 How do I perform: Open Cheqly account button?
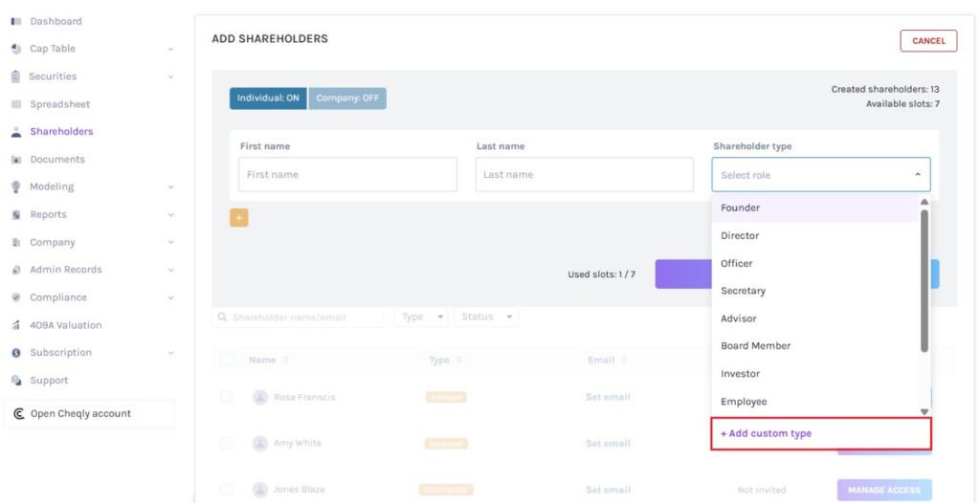pyautogui.click(x=89, y=414)
